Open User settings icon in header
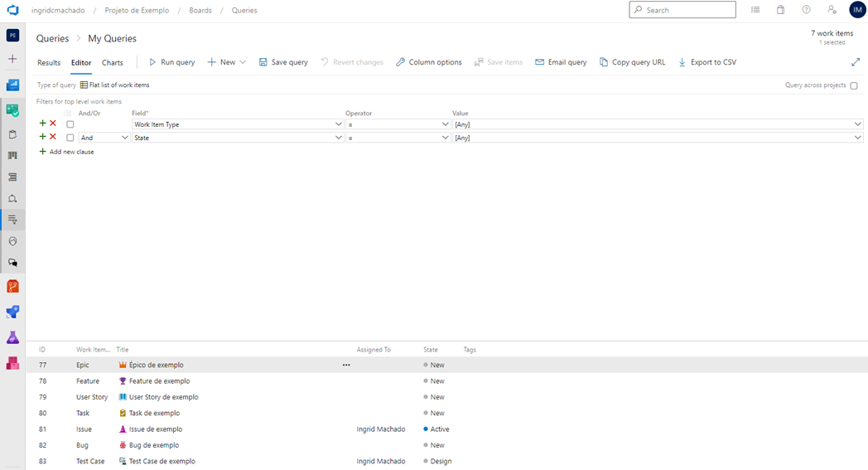868x470 pixels. click(832, 10)
